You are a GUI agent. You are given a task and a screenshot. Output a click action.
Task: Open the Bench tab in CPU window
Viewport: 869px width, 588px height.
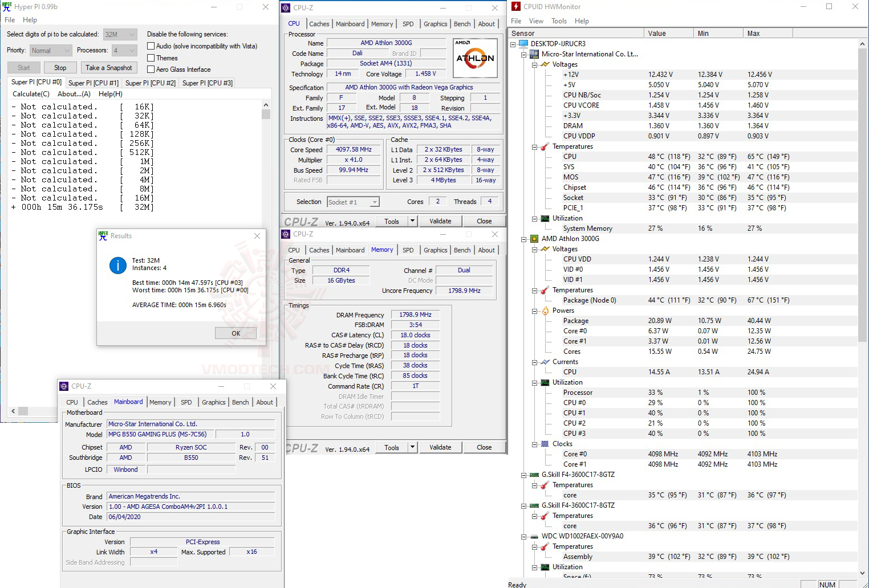462,24
